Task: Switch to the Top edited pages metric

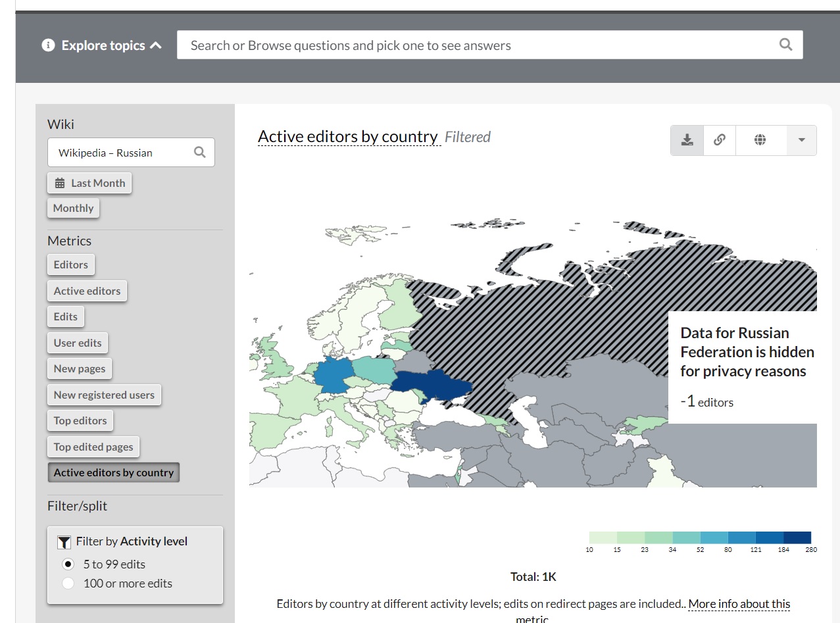Action: [x=93, y=447]
